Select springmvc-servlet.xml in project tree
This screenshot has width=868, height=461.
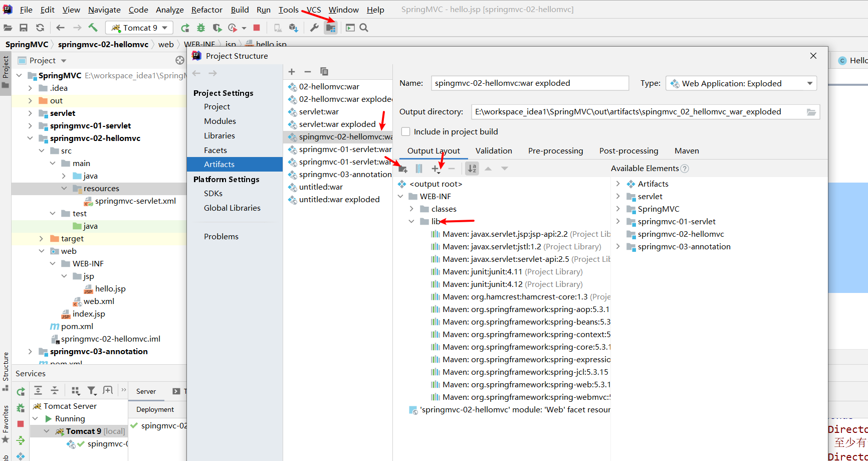(x=135, y=201)
